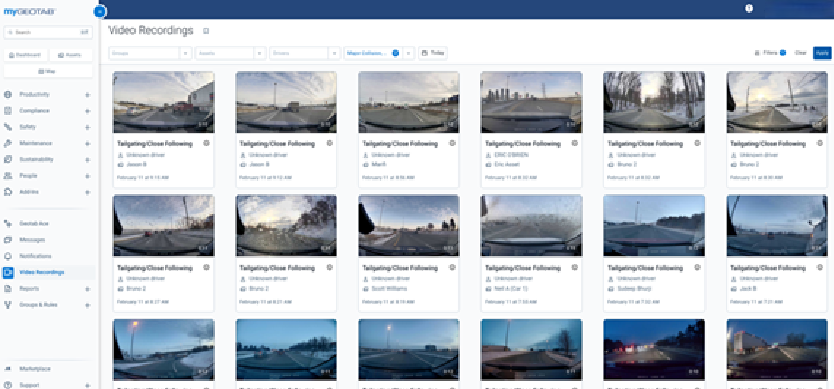
Task: Click asset name Sudeep Bhurji
Action: pyautogui.click(x=635, y=288)
